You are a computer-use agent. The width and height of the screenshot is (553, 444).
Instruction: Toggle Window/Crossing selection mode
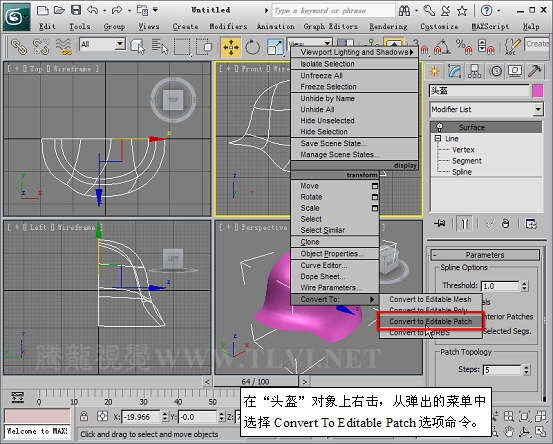click(x=204, y=47)
